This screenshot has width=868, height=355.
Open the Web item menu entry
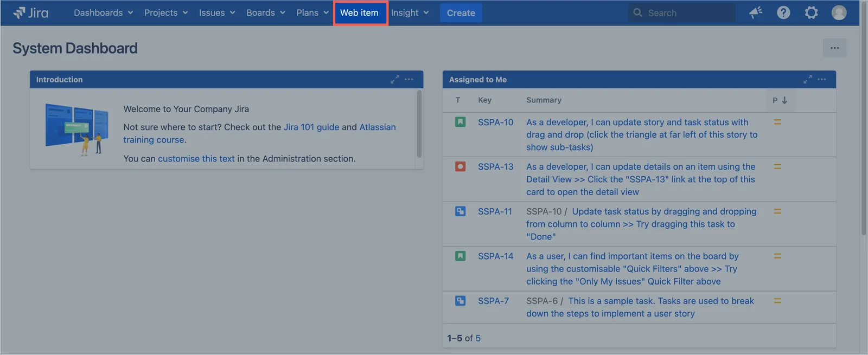360,12
